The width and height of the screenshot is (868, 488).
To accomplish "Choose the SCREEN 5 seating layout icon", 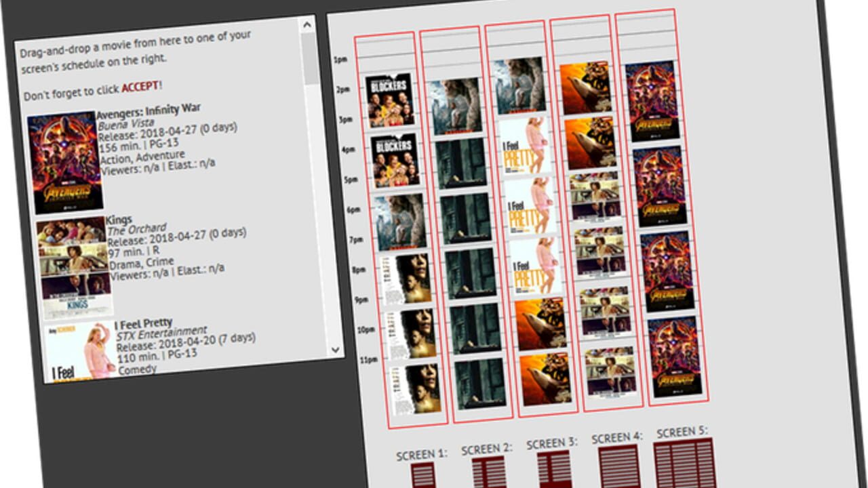I will (x=686, y=464).
